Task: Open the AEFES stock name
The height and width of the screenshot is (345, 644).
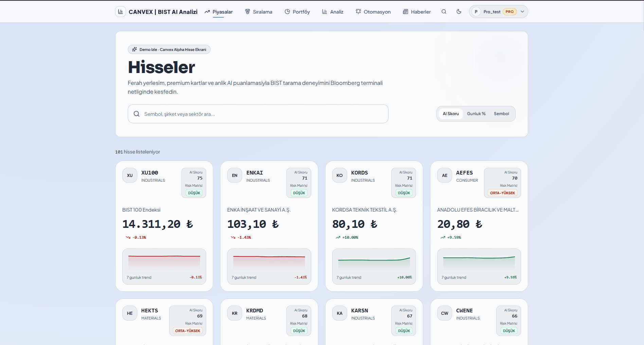Action: tap(465, 173)
